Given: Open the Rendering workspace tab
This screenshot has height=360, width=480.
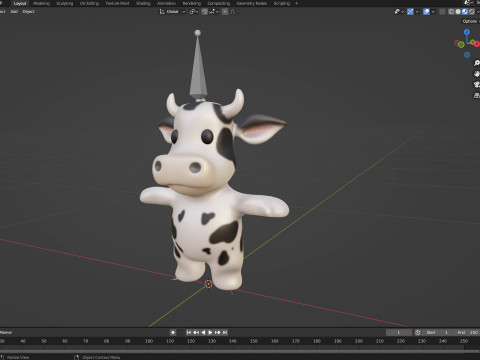Looking at the screenshot, I should coord(192,3).
